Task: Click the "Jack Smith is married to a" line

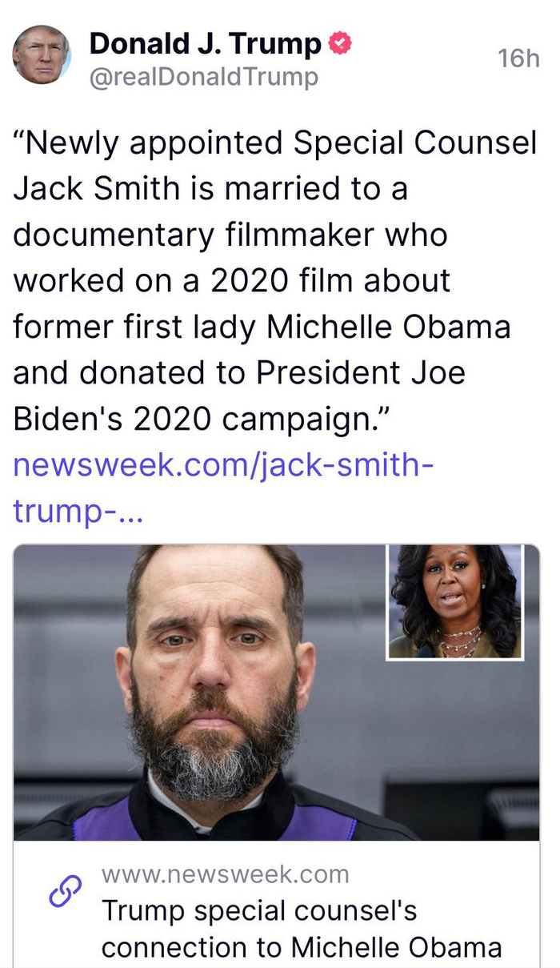Action: tap(211, 189)
